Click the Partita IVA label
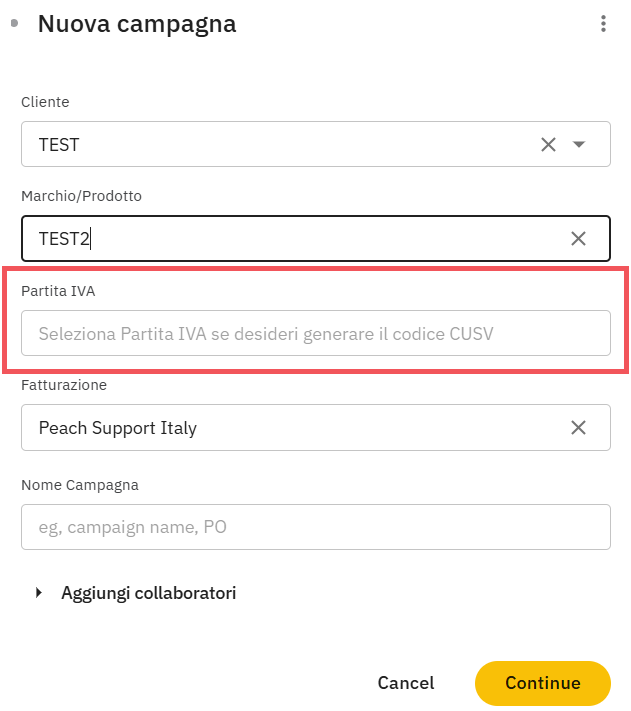Viewport: 631px width, 711px height. tap(58, 291)
